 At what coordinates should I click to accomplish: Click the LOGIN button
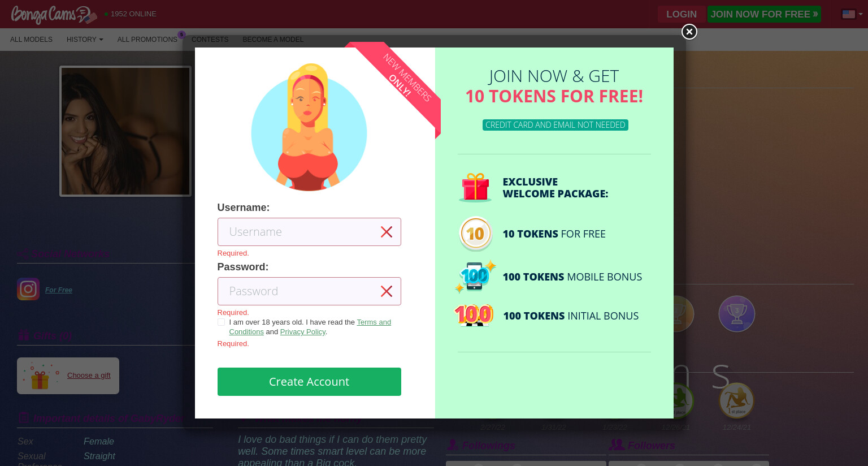(x=682, y=14)
